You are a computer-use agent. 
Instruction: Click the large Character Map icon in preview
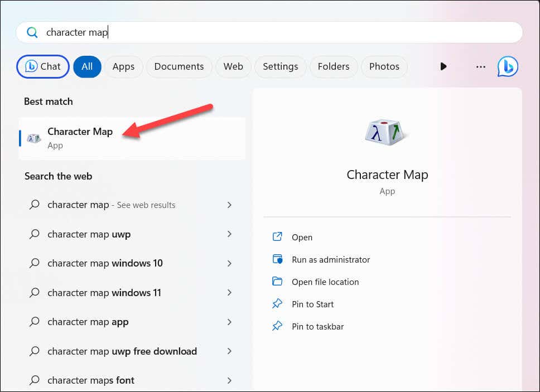(385, 132)
